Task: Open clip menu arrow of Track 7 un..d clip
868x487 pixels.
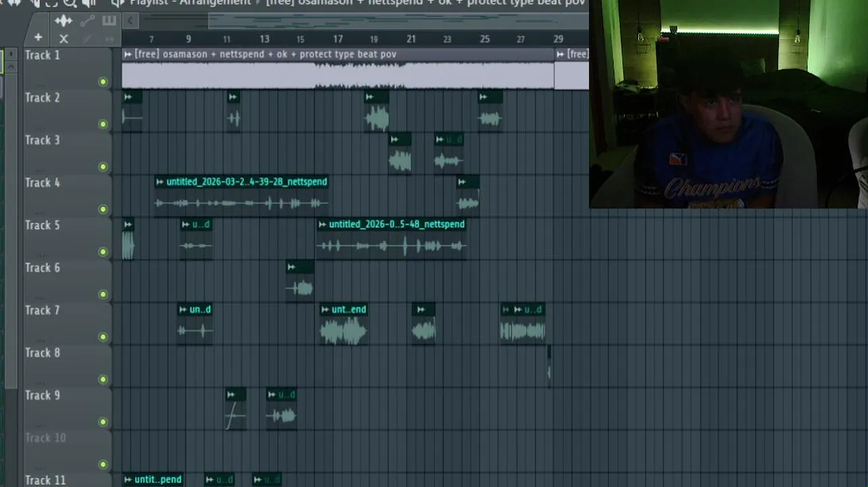Action: pos(183,309)
